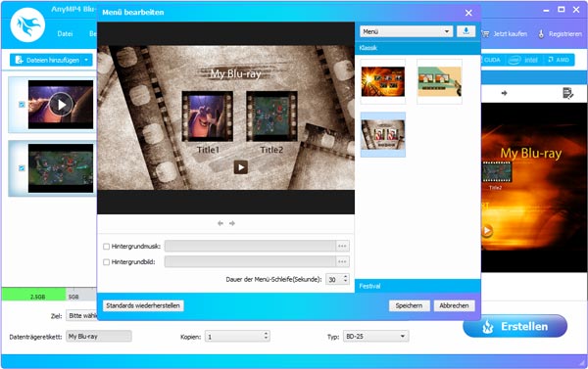Click the disc capacity usage bar
Image resolution: width=588 pixels, height=369 pixels.
tap(49, 294)
